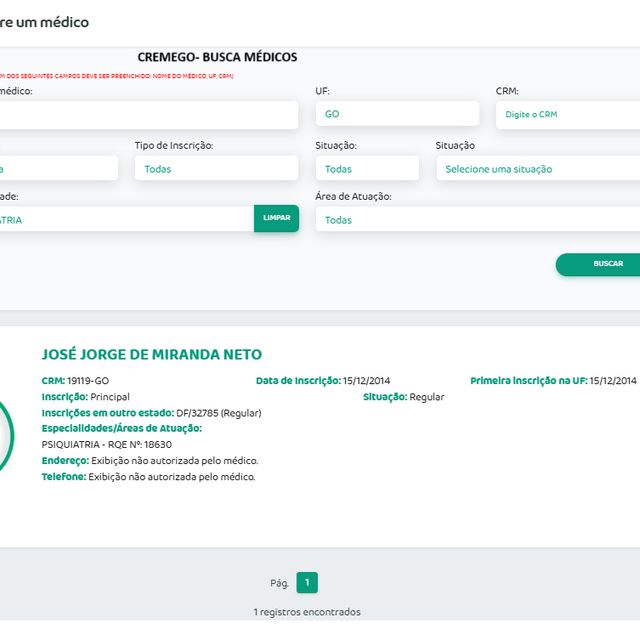Focus the CRM number input field
The width and height of the screenshot is (640, 640).
568,115
